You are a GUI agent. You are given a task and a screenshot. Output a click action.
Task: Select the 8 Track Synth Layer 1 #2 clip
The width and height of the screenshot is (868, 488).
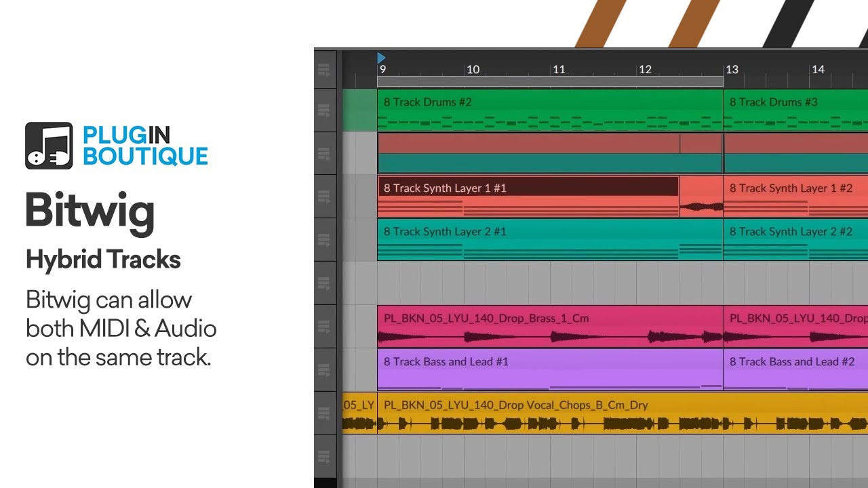pyautogui.click(x=795, y=197)
